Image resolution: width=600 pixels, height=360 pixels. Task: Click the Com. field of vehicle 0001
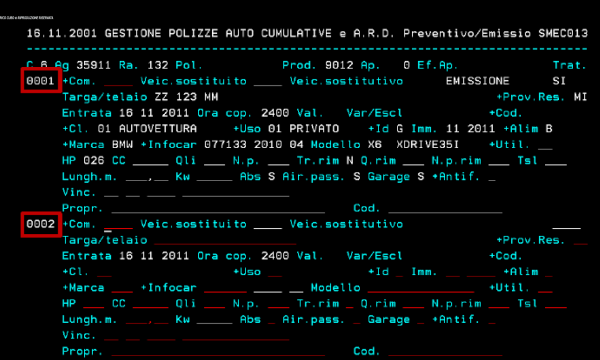118,81
